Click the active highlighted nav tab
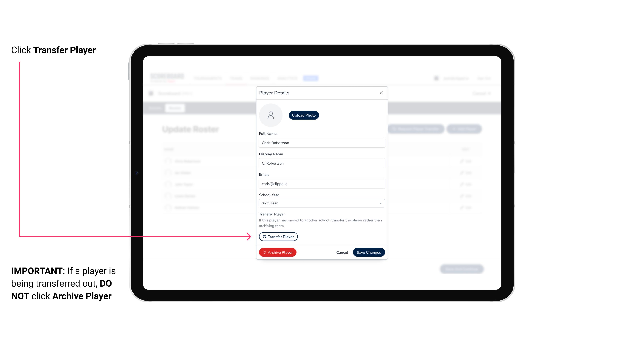This screenshot has width=644, height=346. [311, 78]
